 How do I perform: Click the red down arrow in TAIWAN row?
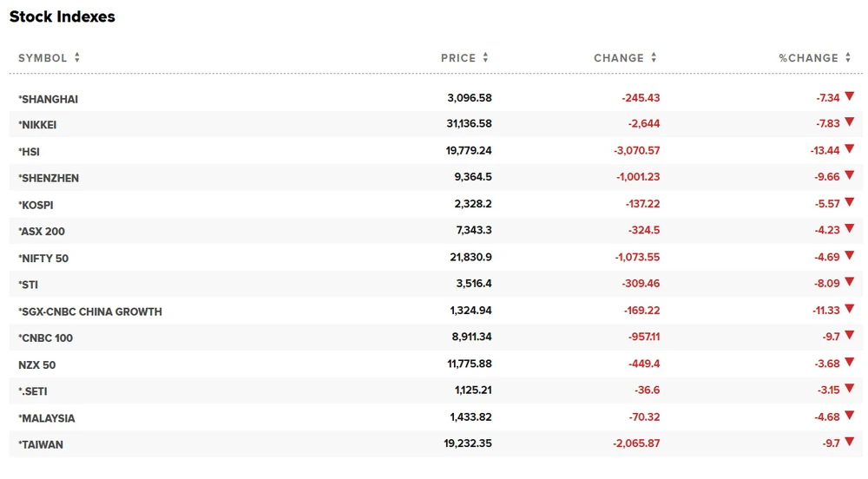pos(850,443)
